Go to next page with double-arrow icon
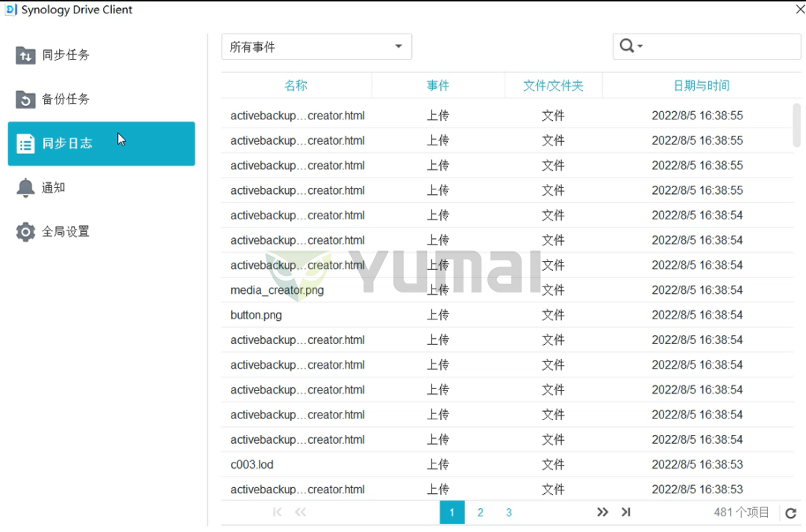The width and height of the screenshot is (806, 532). click(x=602, y=512)
